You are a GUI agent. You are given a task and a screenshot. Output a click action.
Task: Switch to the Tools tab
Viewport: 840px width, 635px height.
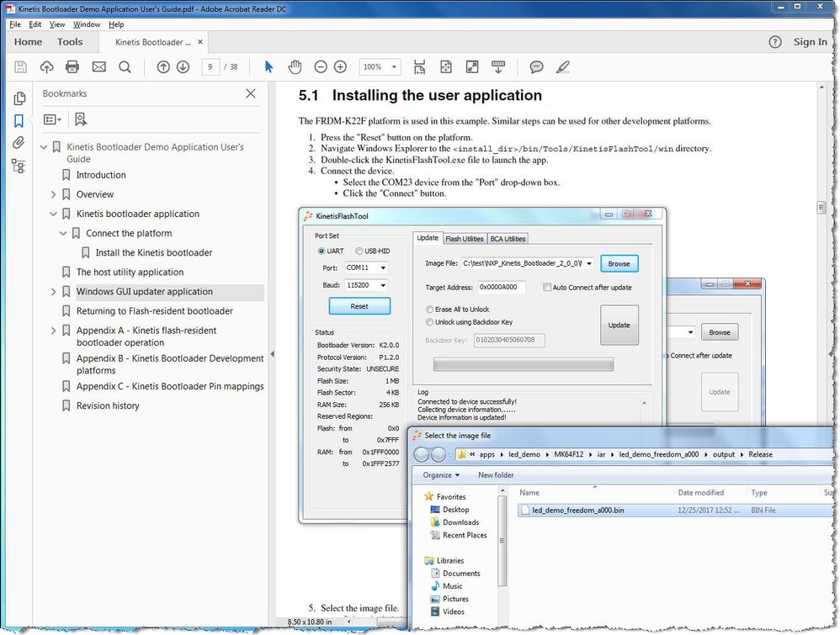(70, 42)
